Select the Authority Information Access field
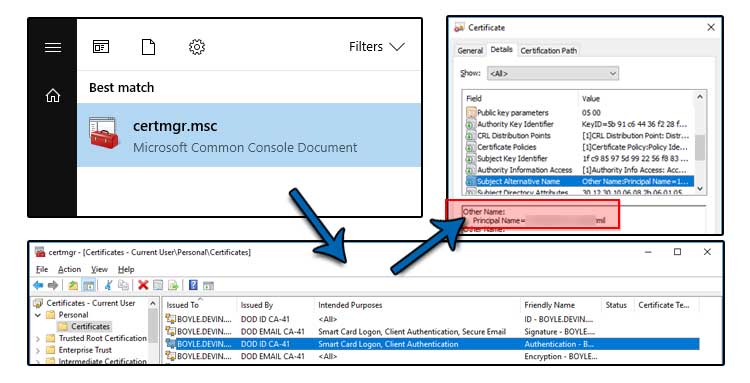Image resolution: width=750 pixels, height=383 pixels. tap(579, 170)
